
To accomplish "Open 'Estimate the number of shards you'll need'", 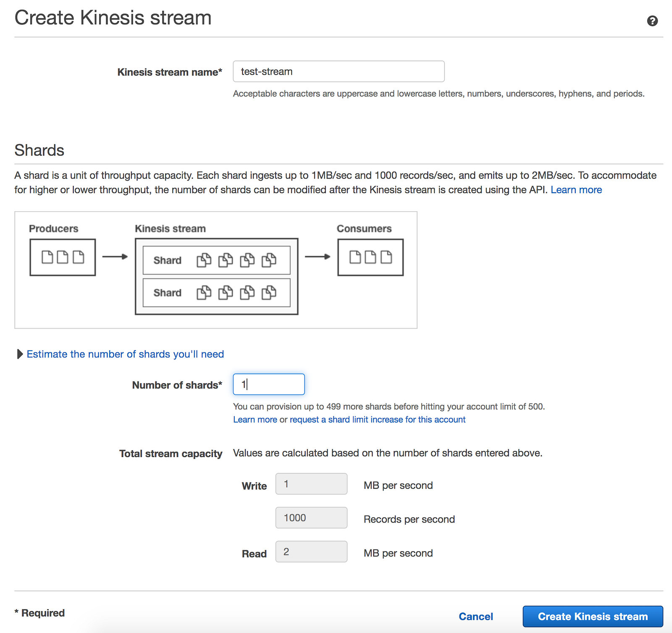I will click(125, 354).
